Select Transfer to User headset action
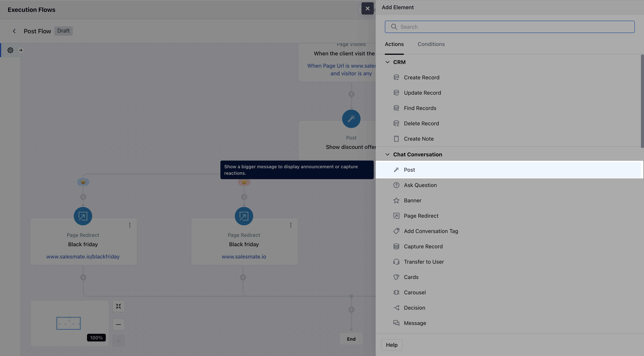 pos(424,262)
